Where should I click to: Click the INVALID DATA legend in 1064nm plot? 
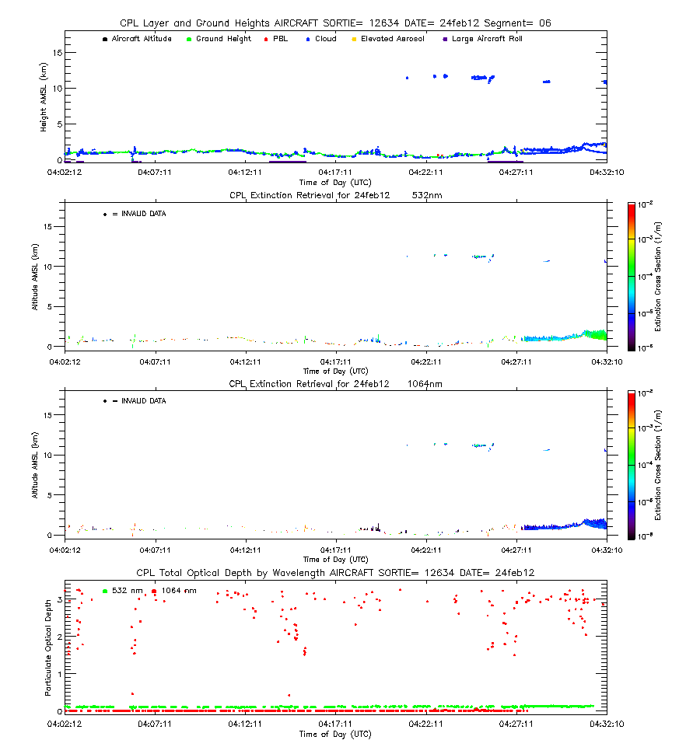pyautogui.click(x=135, y=400)
